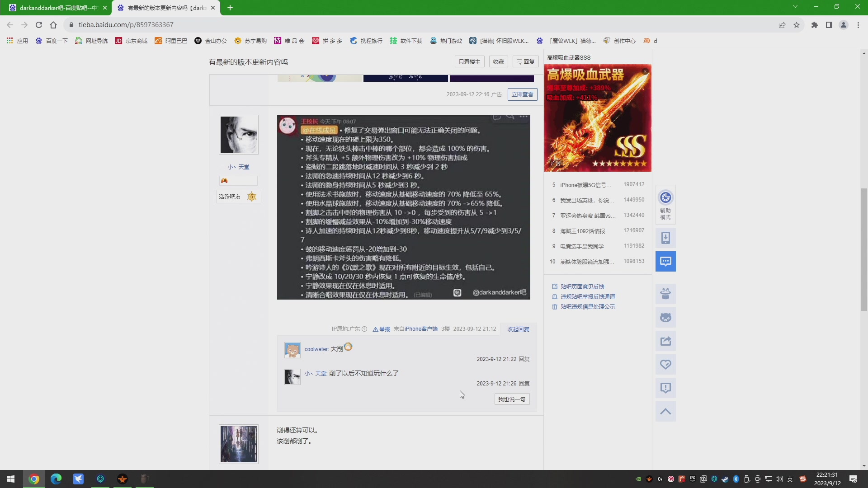Open the patch notes screenshot image
Screen dimensions: 868x488
pos(403,207)
